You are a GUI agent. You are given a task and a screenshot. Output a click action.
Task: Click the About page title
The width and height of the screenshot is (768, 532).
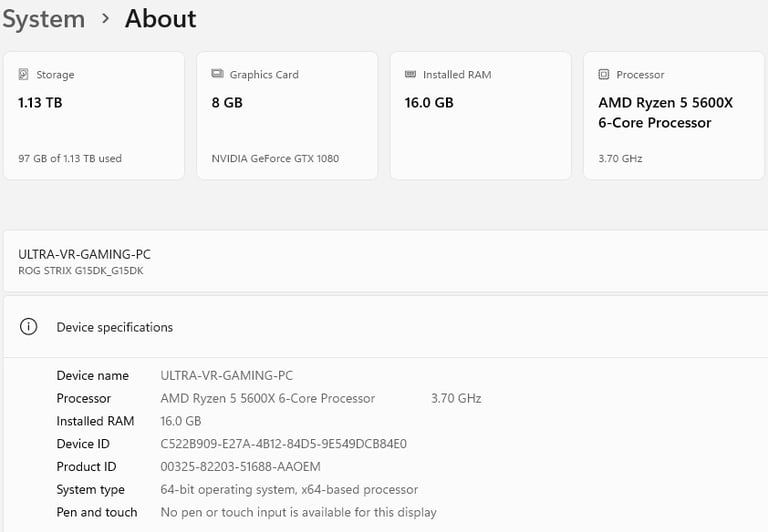point(161,19)
